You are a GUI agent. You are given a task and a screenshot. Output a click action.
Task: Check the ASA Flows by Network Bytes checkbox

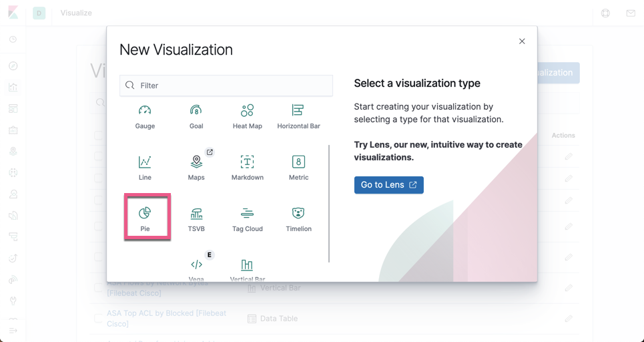click(98, 288)
